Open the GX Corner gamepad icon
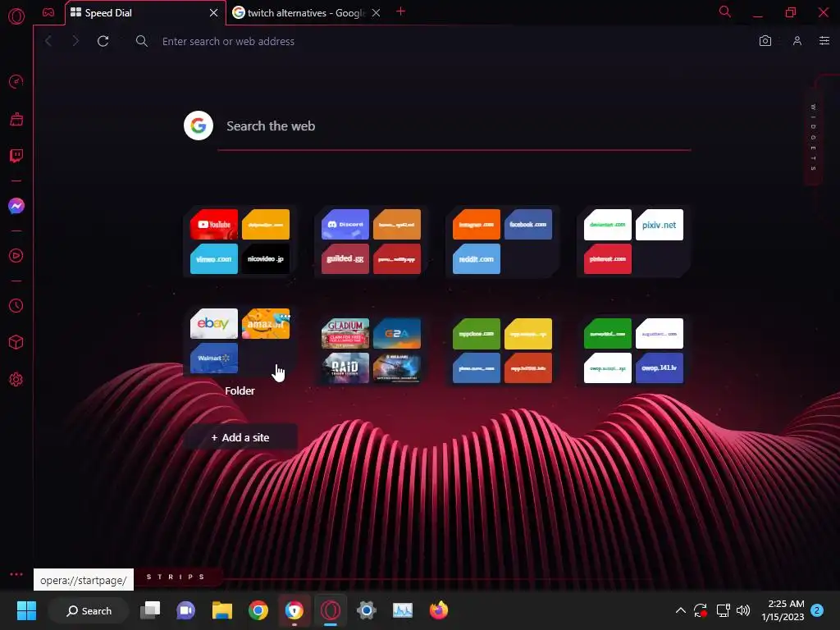The height and width of the screenshot is (630, 840). point(48,12)
